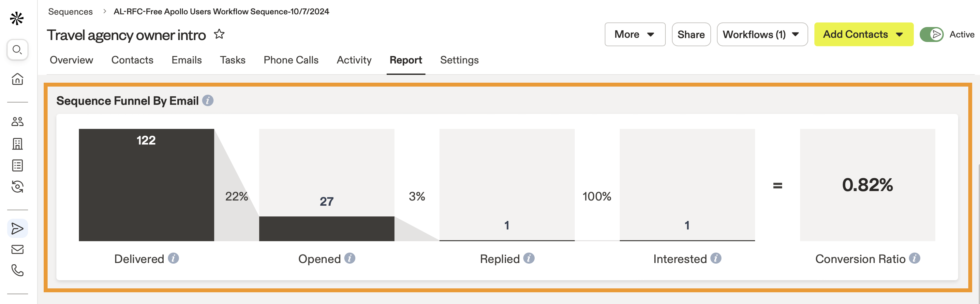The width and height of the screenshot is (980, 304).
Task: Open the Workflows (1) dropdown
Action: (x=762, y=35)
